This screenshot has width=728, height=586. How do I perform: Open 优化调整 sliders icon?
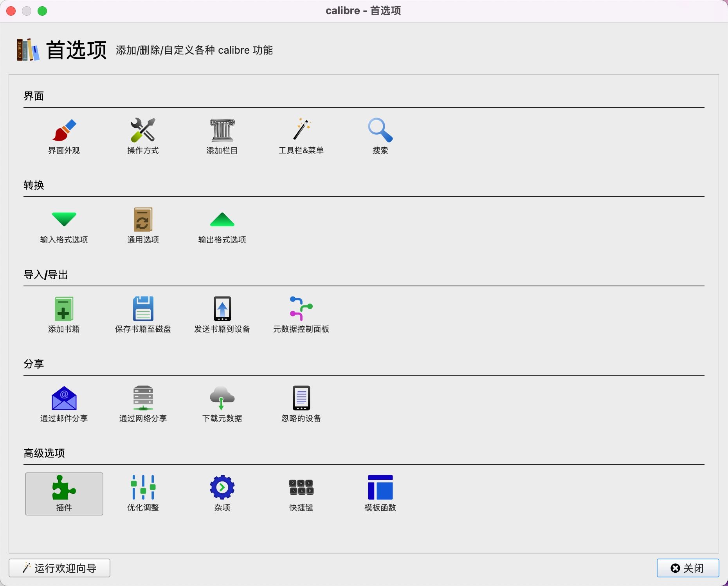pyautogui.click(x=143, y=494)
